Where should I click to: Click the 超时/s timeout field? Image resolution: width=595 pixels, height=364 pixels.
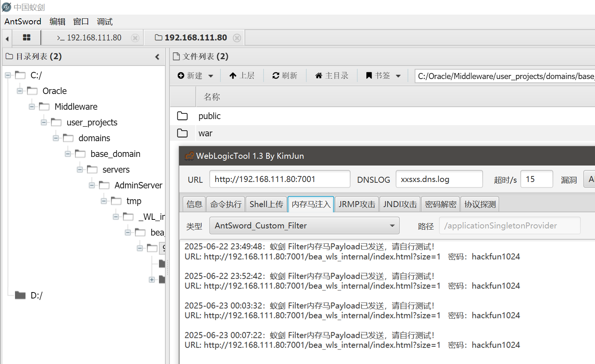pyautogui.click(x=537, y=179)
